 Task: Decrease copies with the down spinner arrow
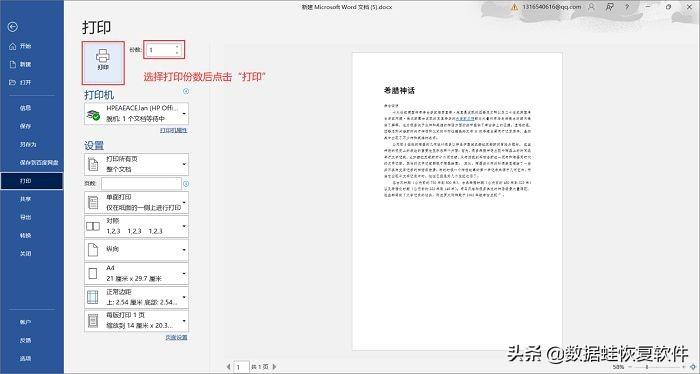click(x=178, y=53)
